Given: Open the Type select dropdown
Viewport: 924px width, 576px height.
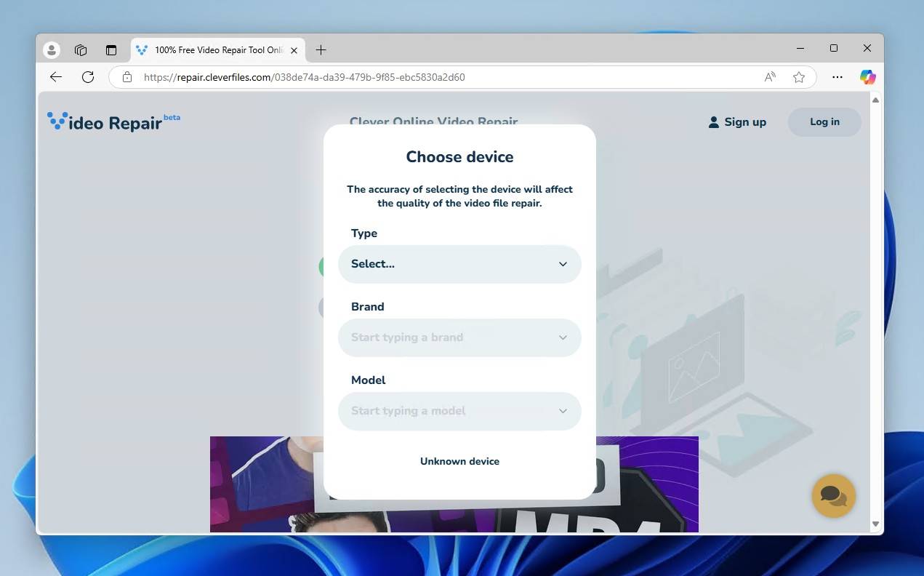Looking at the screenshot, I should point(459,264).
